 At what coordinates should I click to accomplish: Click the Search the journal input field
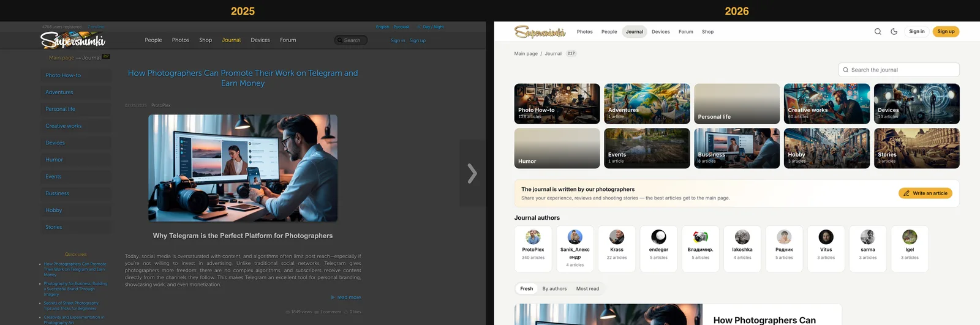pyautogui.click(x=899, y=70)
